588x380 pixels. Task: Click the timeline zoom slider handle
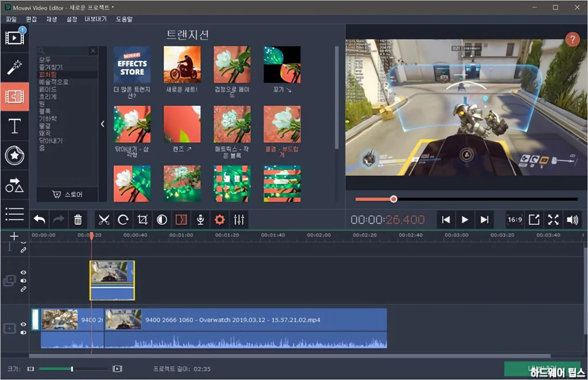(72, 369)
